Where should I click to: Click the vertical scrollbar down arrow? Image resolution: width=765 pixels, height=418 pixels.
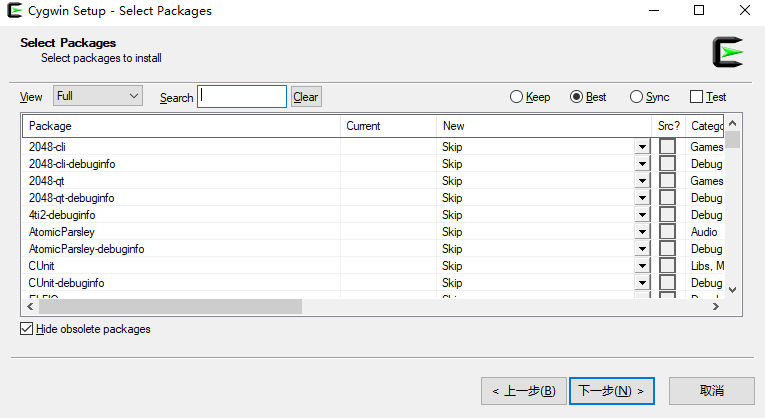(x=732, y=290)
